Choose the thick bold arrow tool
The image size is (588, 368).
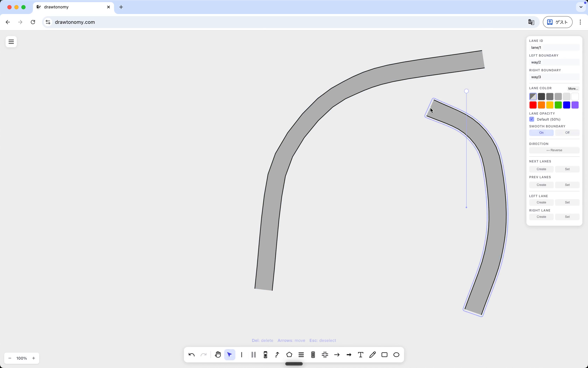(349, 355)
